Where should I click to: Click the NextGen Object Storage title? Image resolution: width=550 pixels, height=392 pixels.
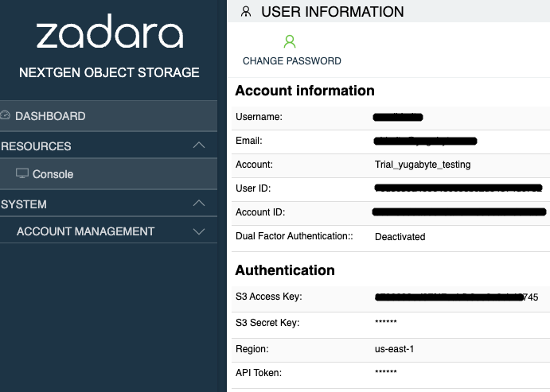coord(109,72)
